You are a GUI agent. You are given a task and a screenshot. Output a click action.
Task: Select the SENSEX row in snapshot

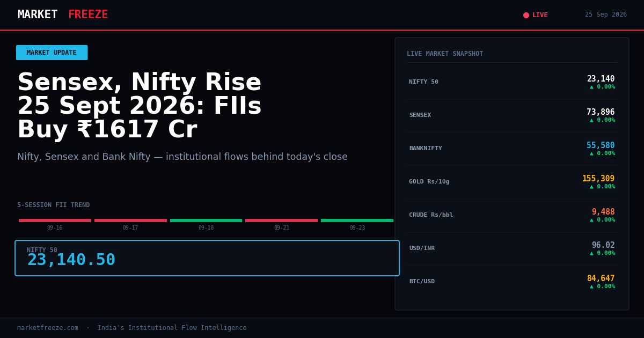(x=512, y=115)
